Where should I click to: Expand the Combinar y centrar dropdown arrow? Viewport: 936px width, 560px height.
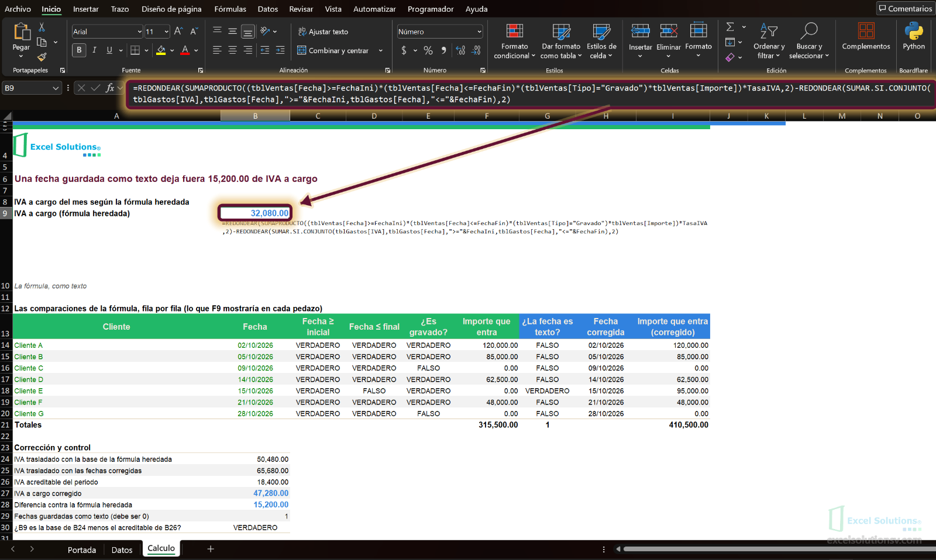coord(381,51)
